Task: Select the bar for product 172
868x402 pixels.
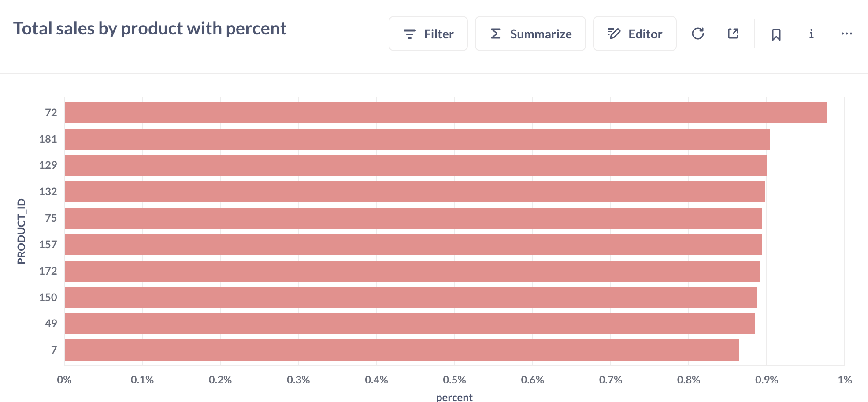Action: (412, 271)
